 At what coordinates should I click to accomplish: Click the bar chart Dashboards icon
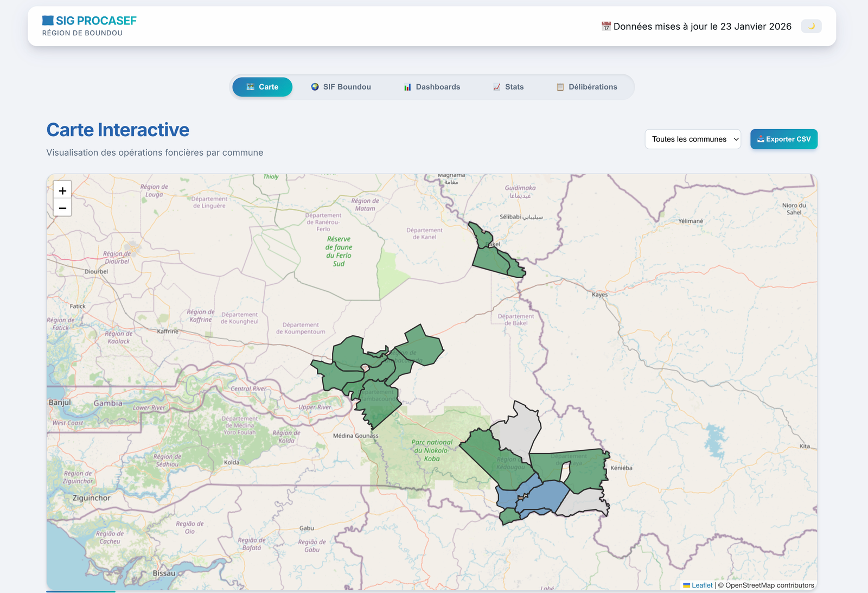(x=407, y=87)
